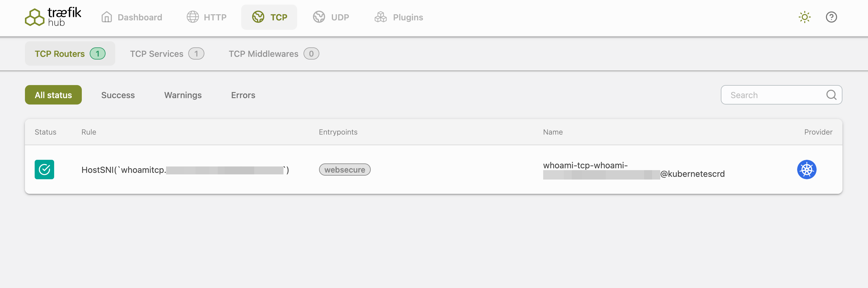Image resolution: width=868 pixels, height=288 pixels.
Task: Click the Kubernetes provider icon
Action: point(806,170)
